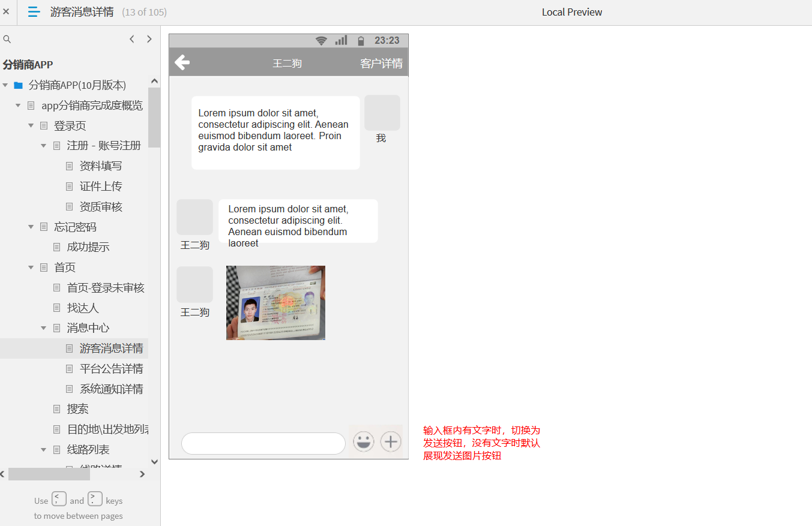Click the signal bars icon in the phone
This screenshot has width=812, height=526.
coord(341,40)
